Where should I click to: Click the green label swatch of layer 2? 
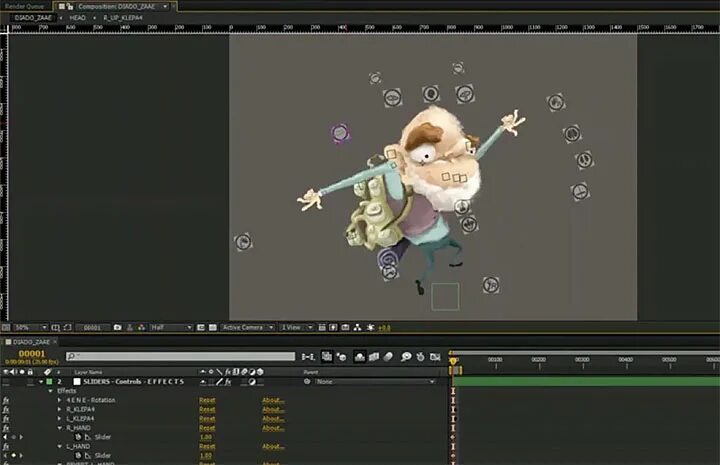coord(49,381)
